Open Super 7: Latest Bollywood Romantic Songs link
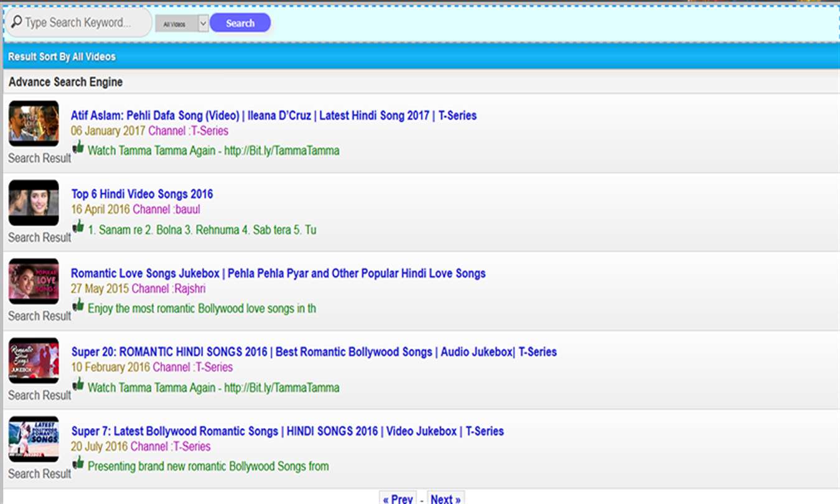This screenshot has height=504, width=840. click(x=287, y=431)
